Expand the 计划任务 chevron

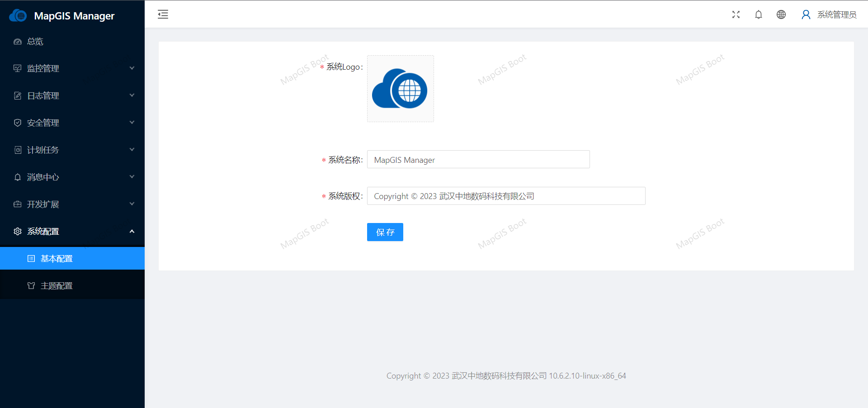click(x=132, y=149)
